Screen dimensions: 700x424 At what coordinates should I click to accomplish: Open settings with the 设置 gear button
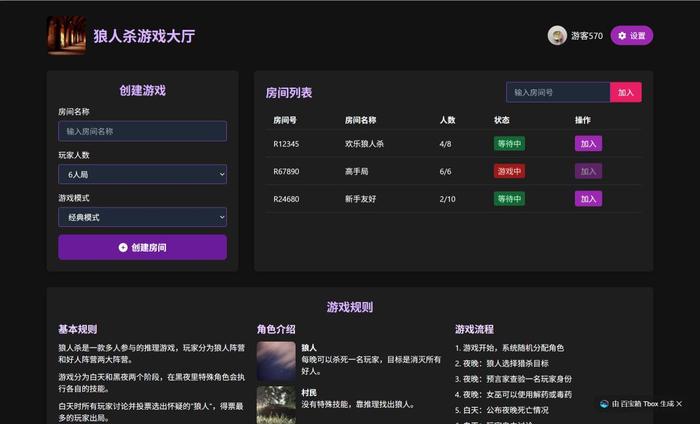[x=631, y=36]
